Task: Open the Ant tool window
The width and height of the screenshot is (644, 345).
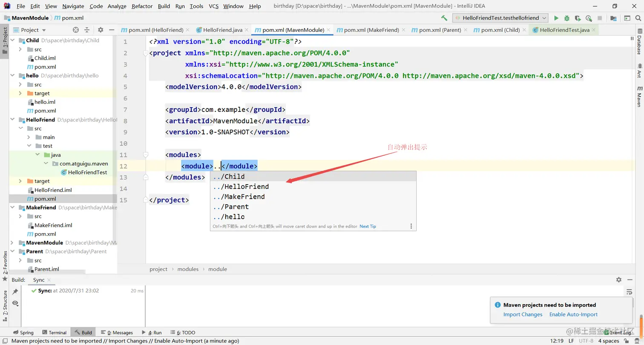Action: point(639,70)
